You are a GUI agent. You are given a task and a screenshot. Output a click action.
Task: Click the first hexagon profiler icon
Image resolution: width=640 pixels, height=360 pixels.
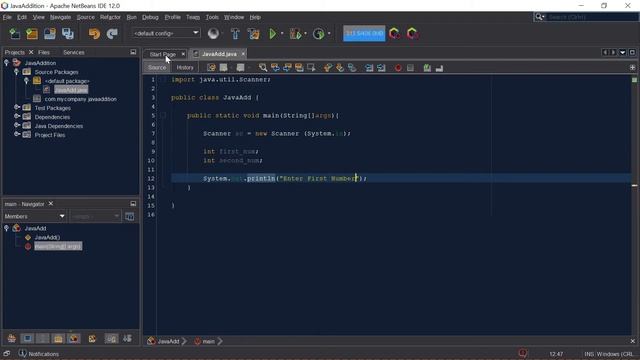point(394,33)
